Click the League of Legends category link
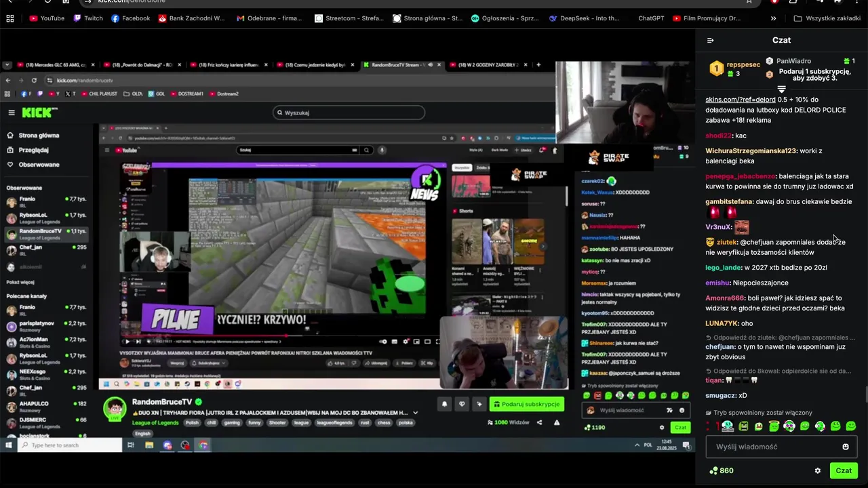Image resolution: width=868 pixels, height=488 pixels. click(155, 423)
